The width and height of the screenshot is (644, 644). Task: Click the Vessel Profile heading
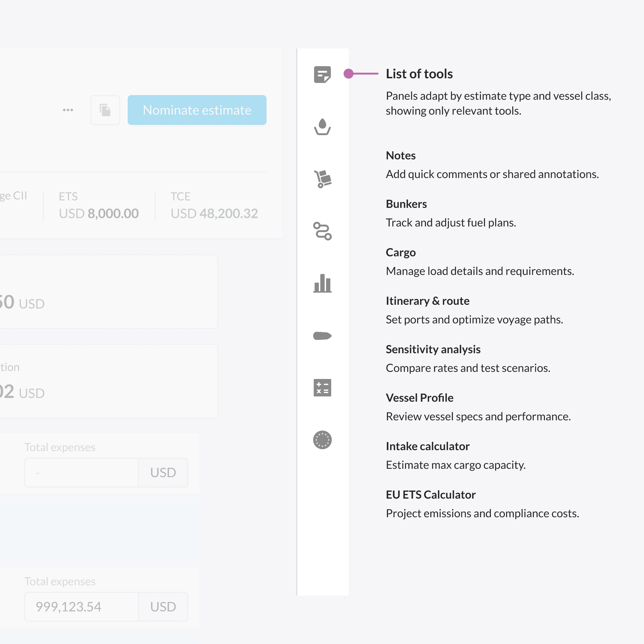click(419, 398)
